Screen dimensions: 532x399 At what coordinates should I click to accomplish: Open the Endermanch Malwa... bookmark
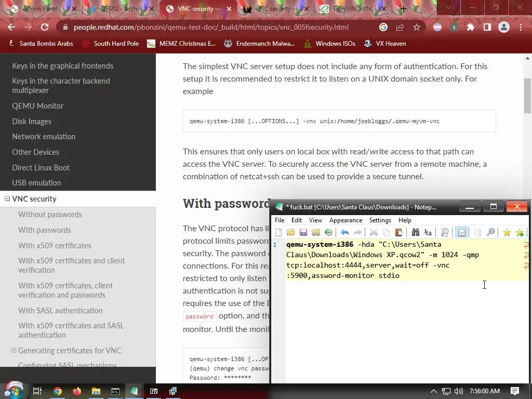point(260,44)
